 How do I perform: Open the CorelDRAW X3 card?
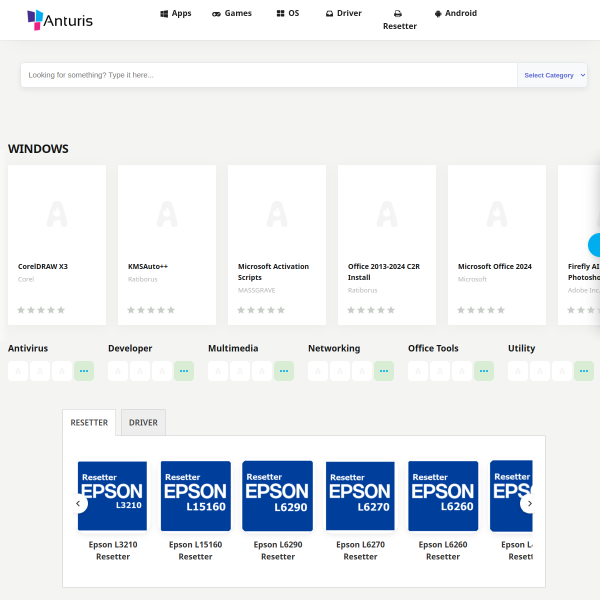(57, 245)
